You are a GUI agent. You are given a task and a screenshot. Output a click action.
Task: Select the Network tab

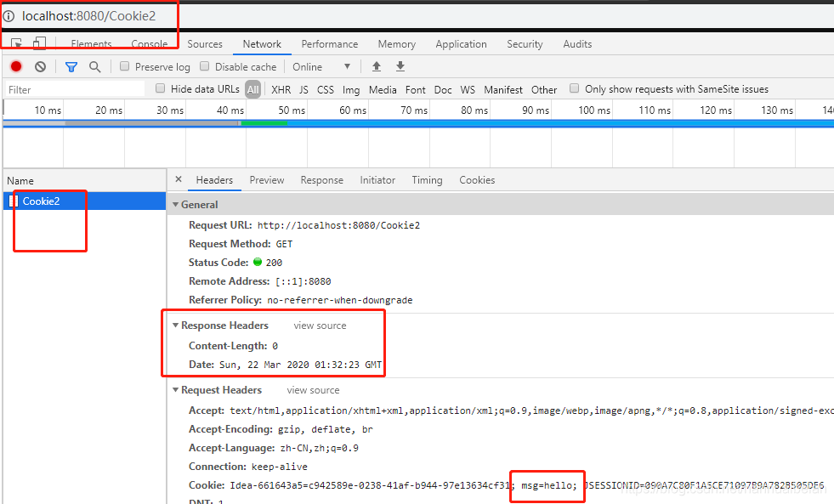[262, 44]
